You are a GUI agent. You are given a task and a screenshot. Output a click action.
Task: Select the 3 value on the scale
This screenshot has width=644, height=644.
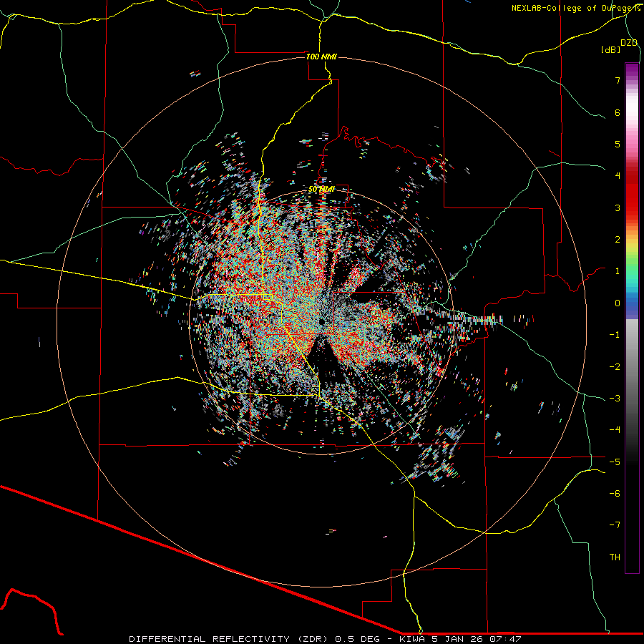(618, 208)
